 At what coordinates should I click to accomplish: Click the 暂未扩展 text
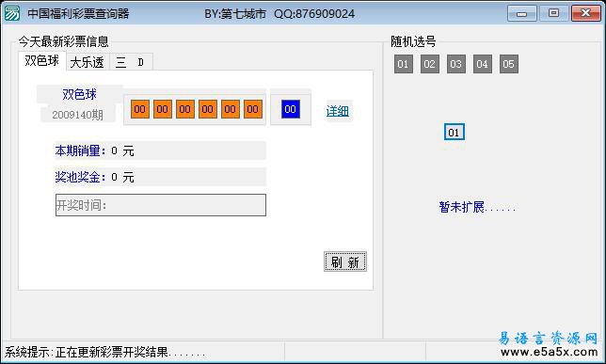pos(477,207)
